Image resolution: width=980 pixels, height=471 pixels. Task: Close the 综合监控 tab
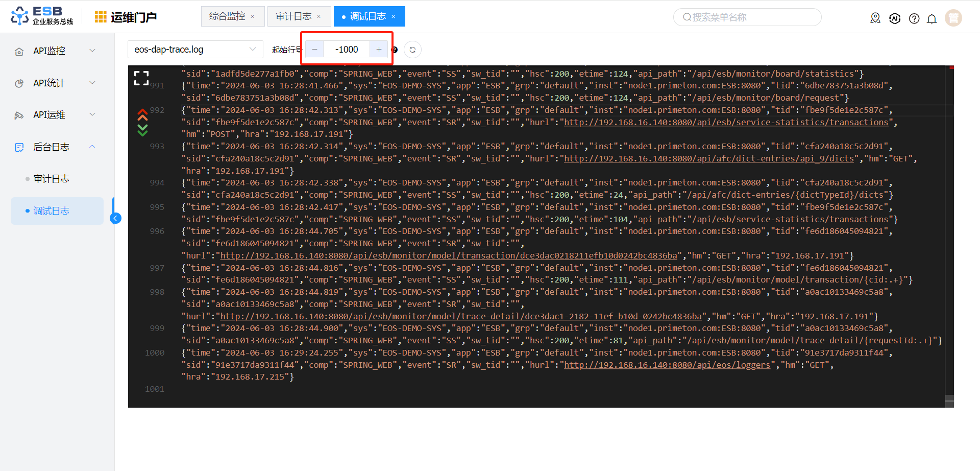coord(252,16)
